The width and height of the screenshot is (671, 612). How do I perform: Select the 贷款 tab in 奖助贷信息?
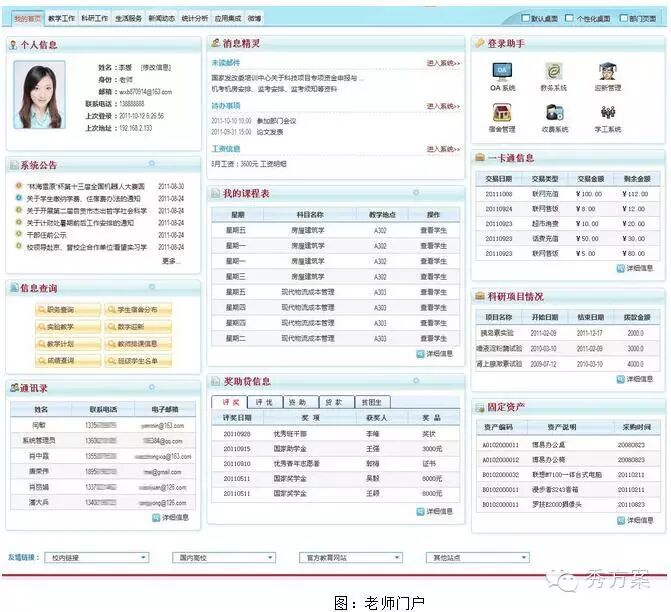[337, 402]
